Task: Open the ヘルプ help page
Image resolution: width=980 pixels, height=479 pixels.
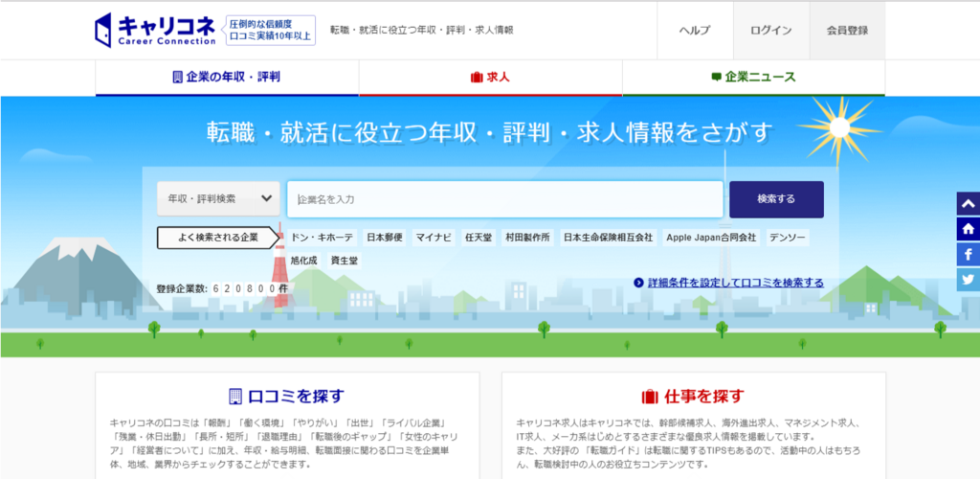Action: click(695, 30)
